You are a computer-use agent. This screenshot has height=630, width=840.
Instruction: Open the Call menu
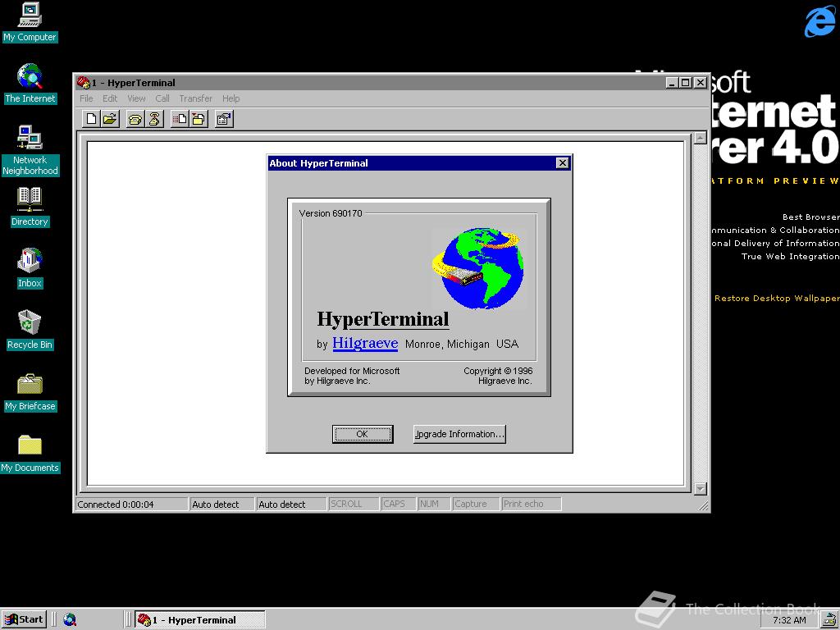point(162,98)
